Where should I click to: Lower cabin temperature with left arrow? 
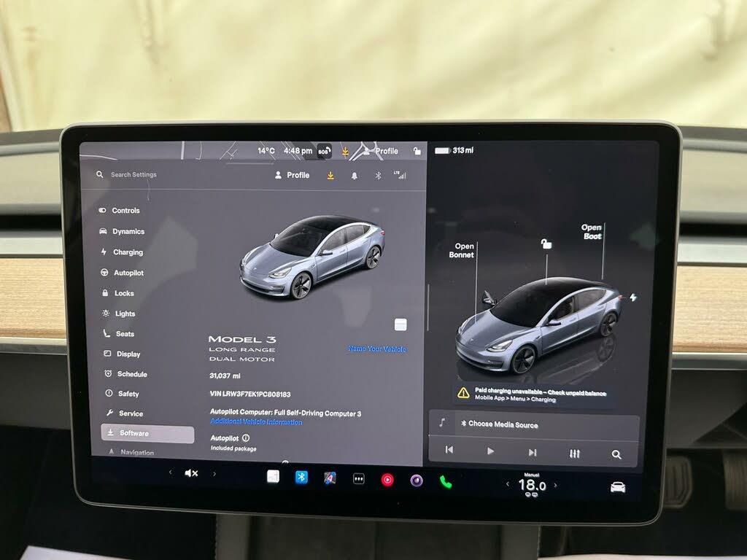click(508, 484)
